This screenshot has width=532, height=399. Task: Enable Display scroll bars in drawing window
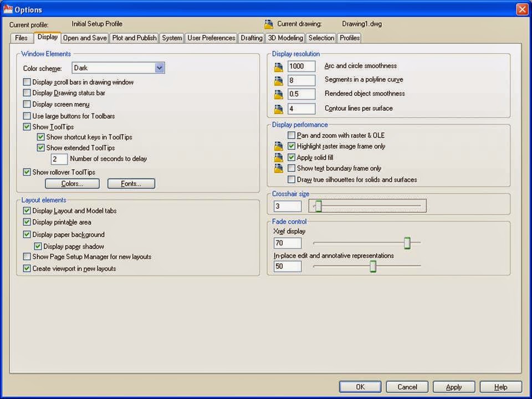tap(27, 82)
